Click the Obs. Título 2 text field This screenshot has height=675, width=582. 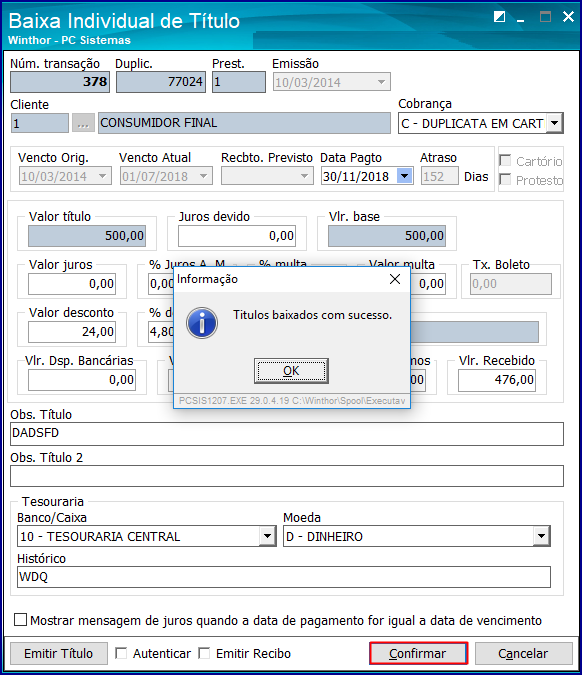(287, 476)
